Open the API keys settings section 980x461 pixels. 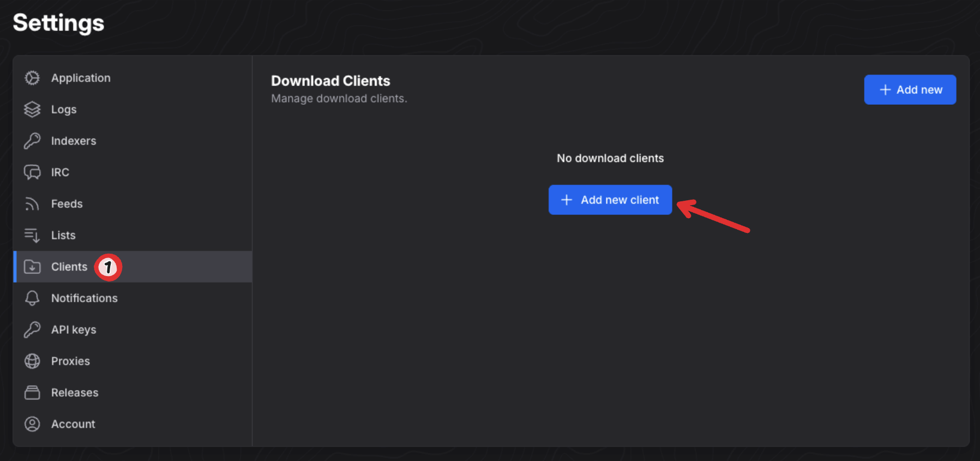coord(74,330)
